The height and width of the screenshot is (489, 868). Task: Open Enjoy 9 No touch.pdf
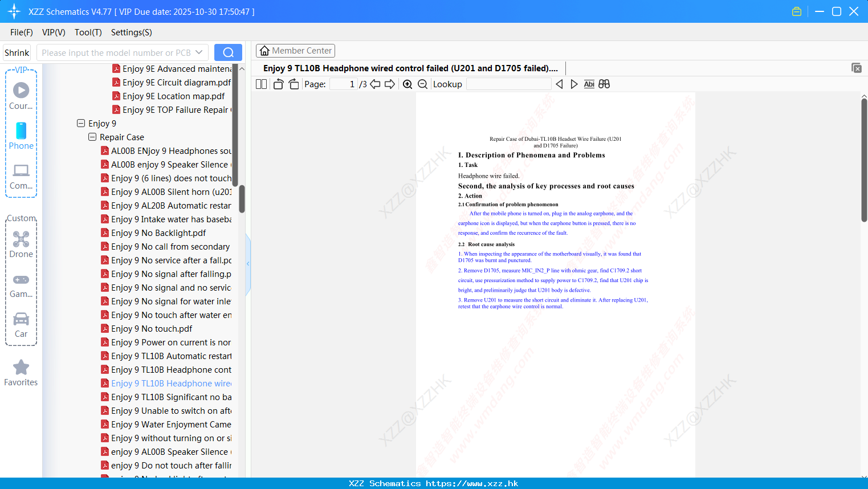click(x=146, y=328)
